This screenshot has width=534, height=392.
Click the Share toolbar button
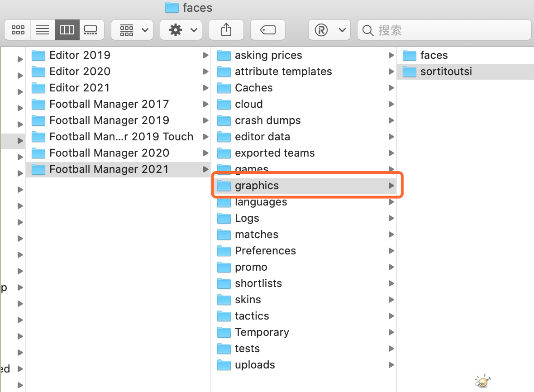[x=226, y=30]
